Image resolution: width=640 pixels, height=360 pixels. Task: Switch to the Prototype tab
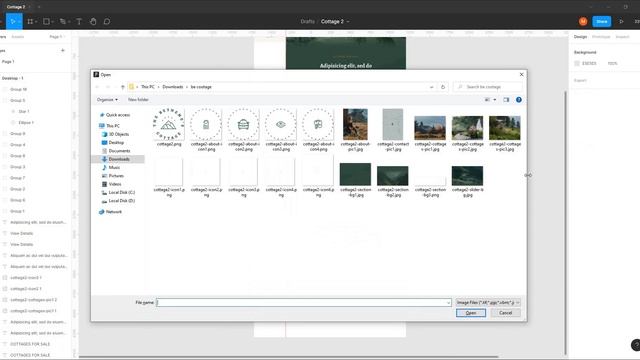[x=601, y=37]
